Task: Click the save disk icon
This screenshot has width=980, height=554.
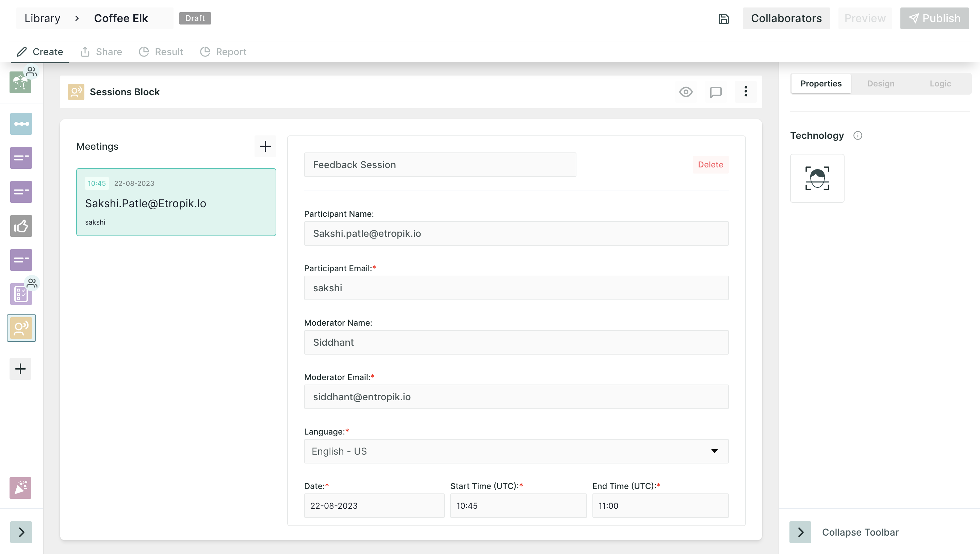Action: point(723,19)
